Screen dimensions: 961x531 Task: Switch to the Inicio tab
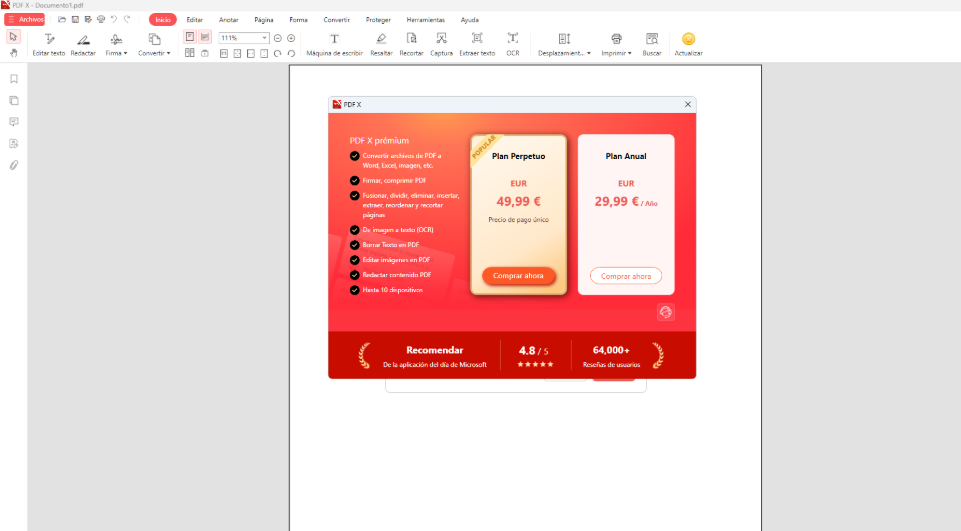pyautogui.click(x=162, y=20)
